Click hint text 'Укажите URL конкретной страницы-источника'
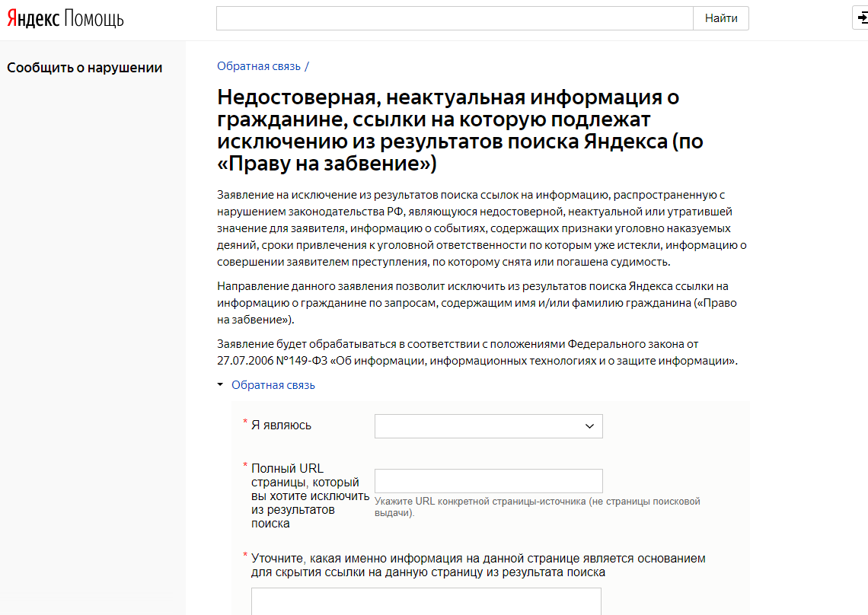 [x=537, y=507]
